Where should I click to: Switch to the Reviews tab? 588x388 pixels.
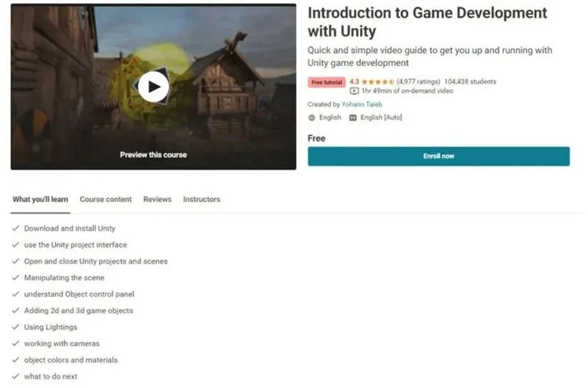tap(157, 199)
